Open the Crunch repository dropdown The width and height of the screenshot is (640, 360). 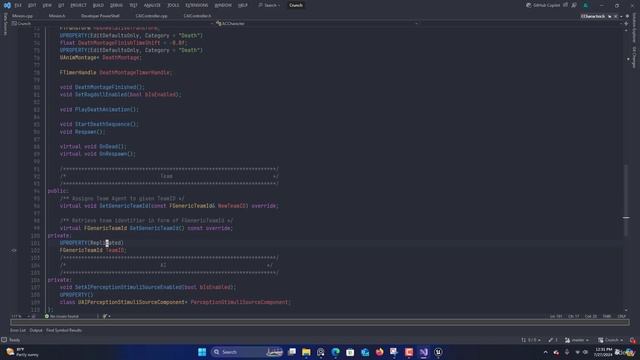click(611, 340)
